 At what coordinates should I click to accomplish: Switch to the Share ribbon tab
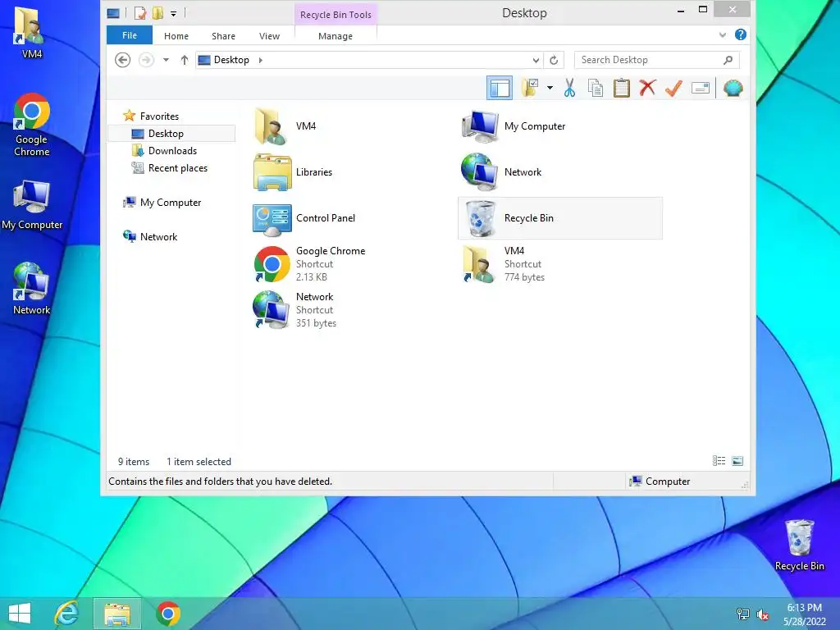click(x=223, y=36)
